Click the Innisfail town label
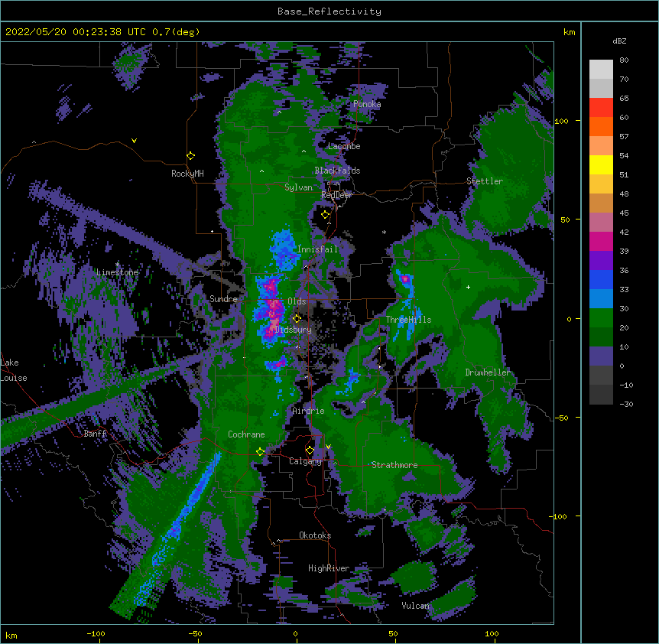This screenshot has width=659, height=644. coord(317,249)
